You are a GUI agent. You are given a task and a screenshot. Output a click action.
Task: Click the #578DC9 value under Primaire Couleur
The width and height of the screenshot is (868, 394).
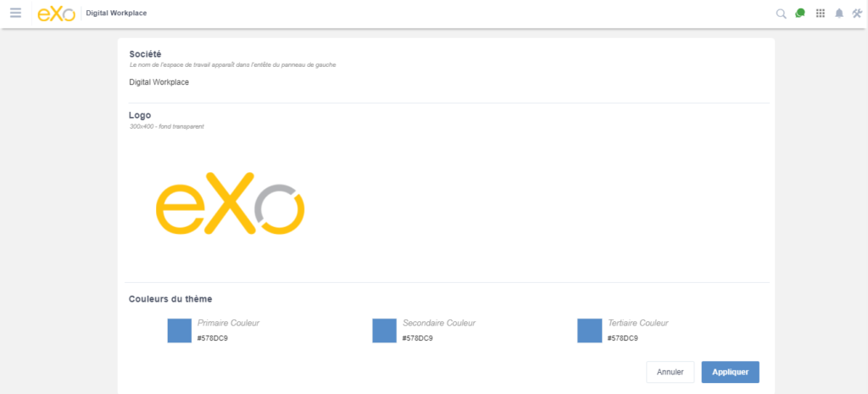(x=213, y=338)
